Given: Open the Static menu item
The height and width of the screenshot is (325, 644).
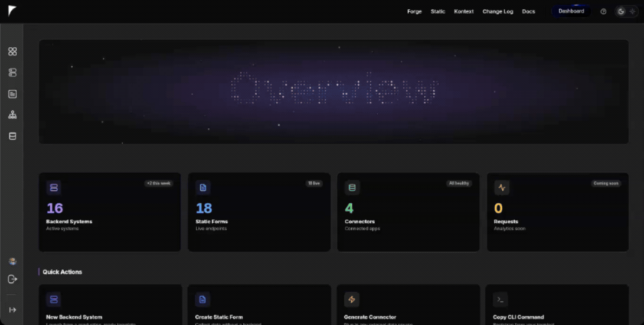Looking at the screenshot, I should pos(438,11).
